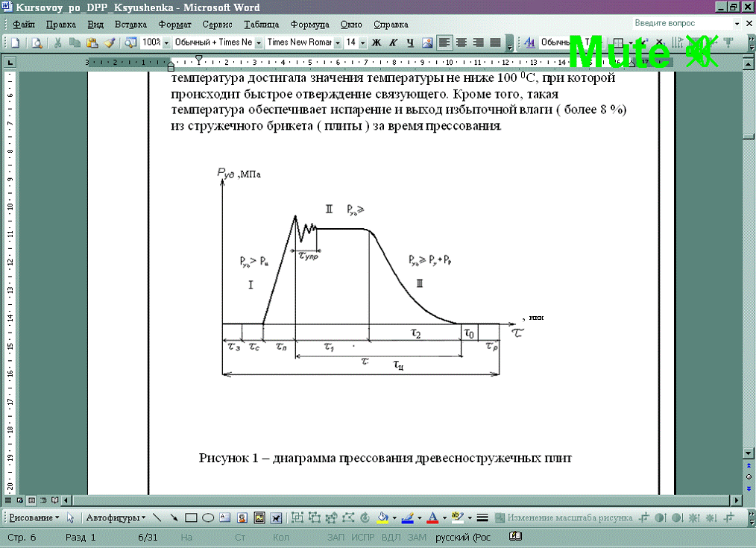Paste from clipboard toolbar icon
Viewport: 756px width, 548px height.
[92, 43]
